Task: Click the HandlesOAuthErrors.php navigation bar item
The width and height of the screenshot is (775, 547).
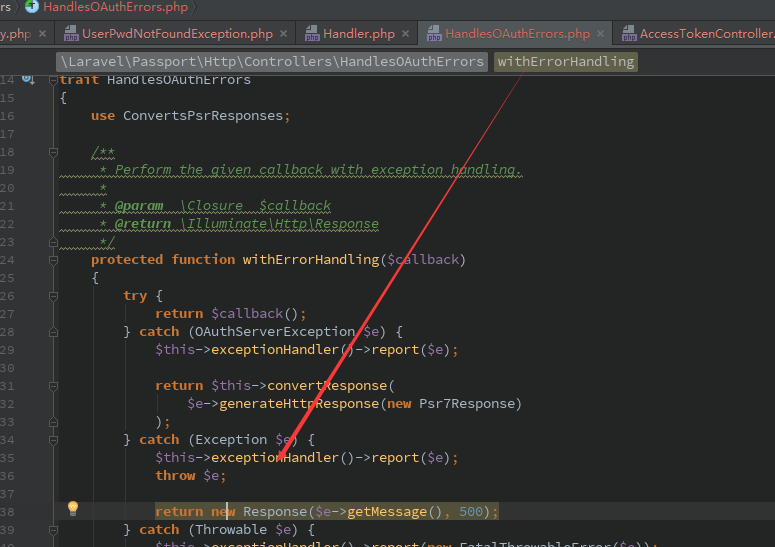Action: pos(115,7)
